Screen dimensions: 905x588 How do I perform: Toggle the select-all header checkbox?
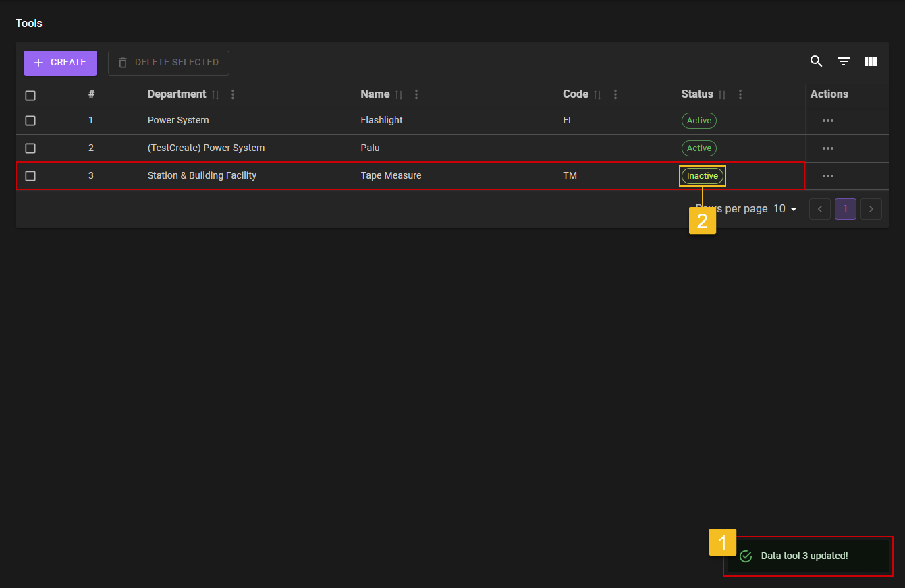coord(30,96)
